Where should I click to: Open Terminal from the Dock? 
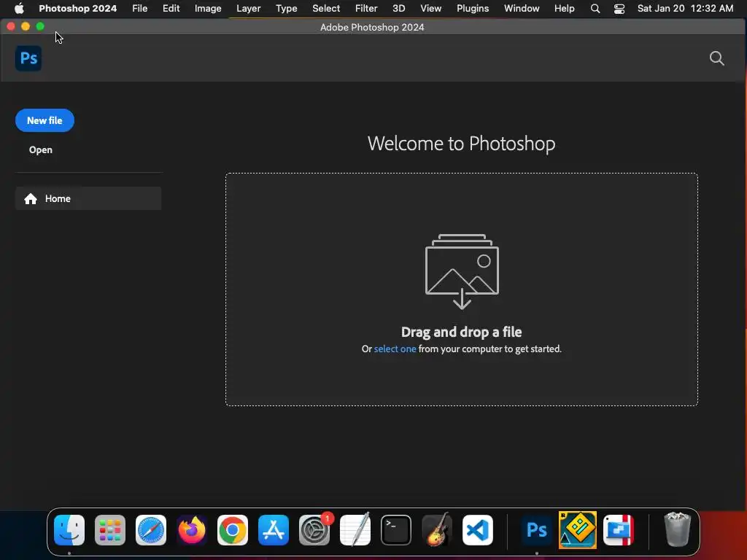point(396,530)
